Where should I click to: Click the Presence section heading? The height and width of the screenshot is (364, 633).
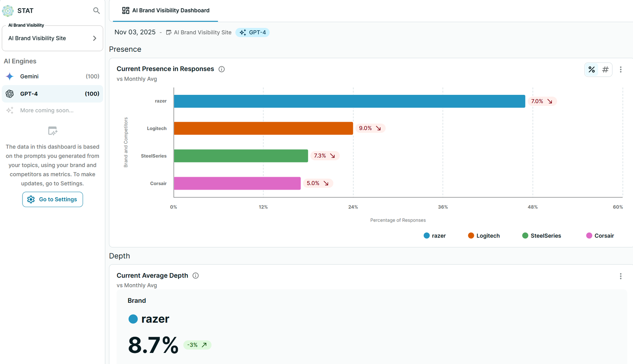(x=125, y=49)
